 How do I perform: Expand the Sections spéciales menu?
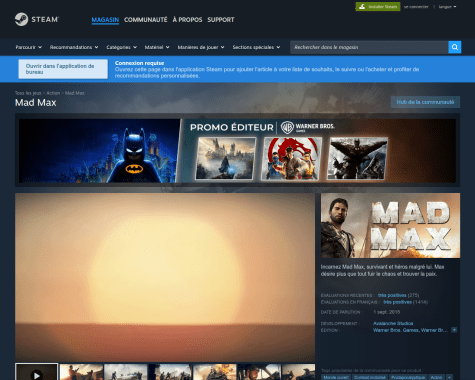[256, 47]
